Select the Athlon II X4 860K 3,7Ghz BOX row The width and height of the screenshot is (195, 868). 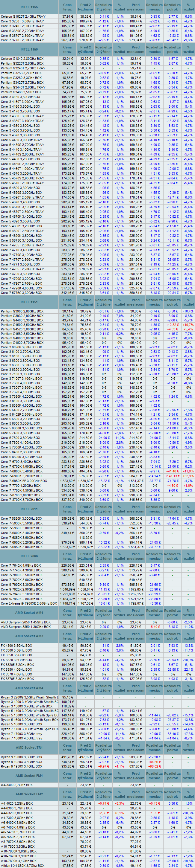click(98, 865)
